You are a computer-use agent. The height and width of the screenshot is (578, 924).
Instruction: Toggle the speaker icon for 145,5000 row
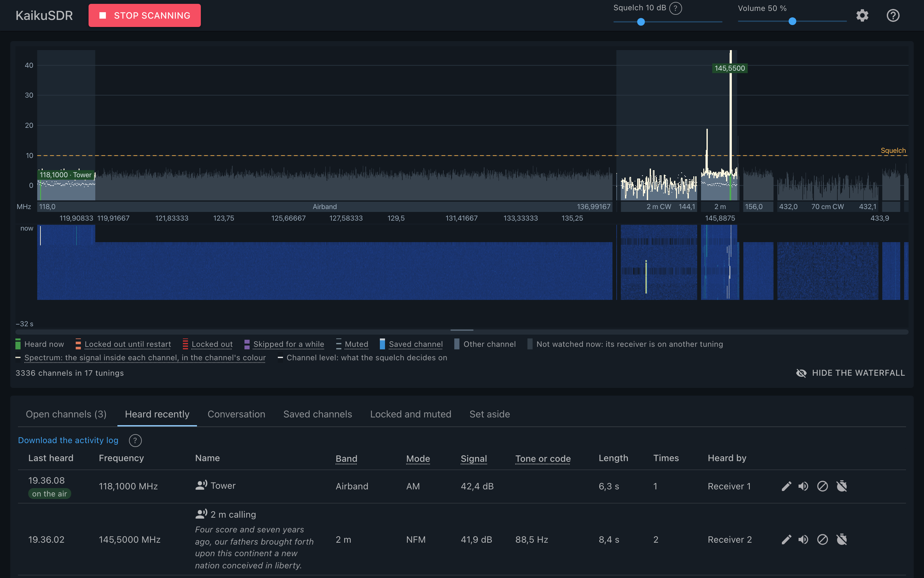803,539
